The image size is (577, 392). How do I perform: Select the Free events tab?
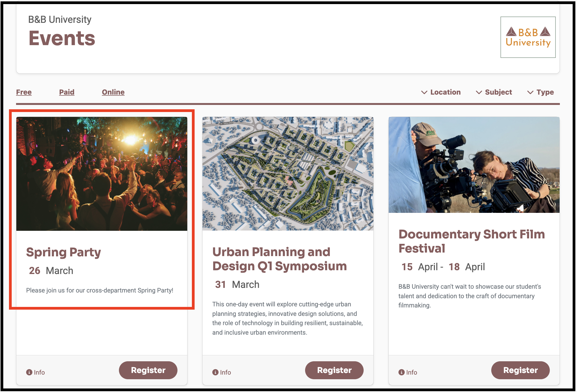[24, 92]
